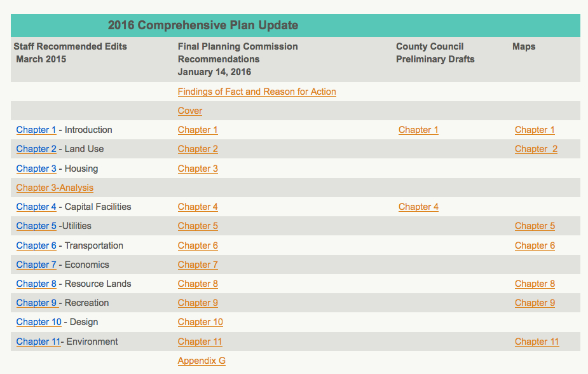Open Chapter 5 Utilities staff edits link
Viewport: 588px width, 374px height.
tap(36, 226)
